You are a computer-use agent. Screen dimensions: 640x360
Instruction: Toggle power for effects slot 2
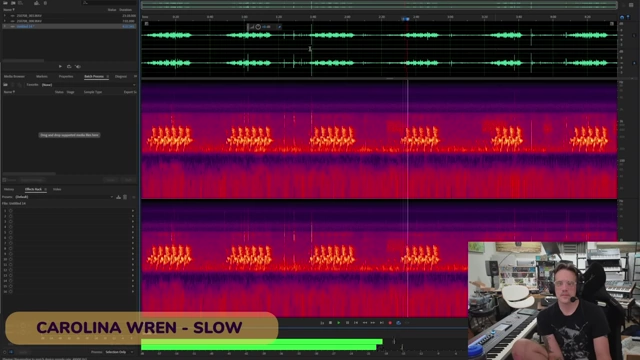(11, 216)
